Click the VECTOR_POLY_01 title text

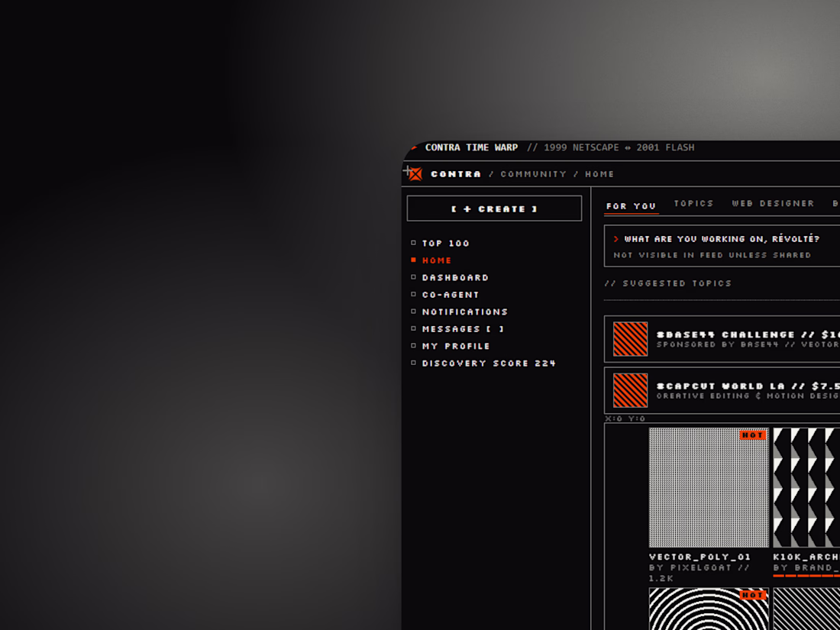(x=699, y=557)
